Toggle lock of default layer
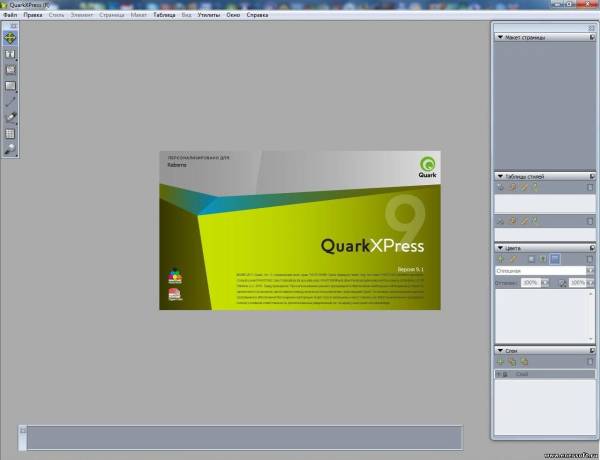600x460 pixels. (505, 374)
